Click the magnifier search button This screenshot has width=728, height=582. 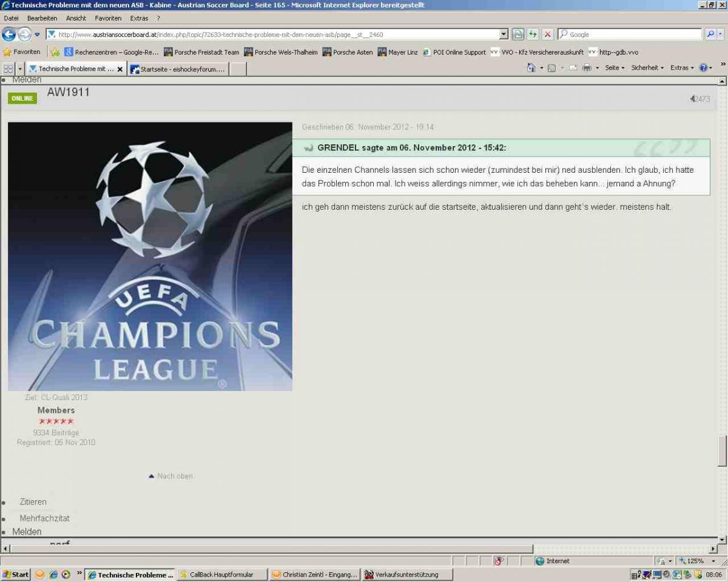(710, 35)
